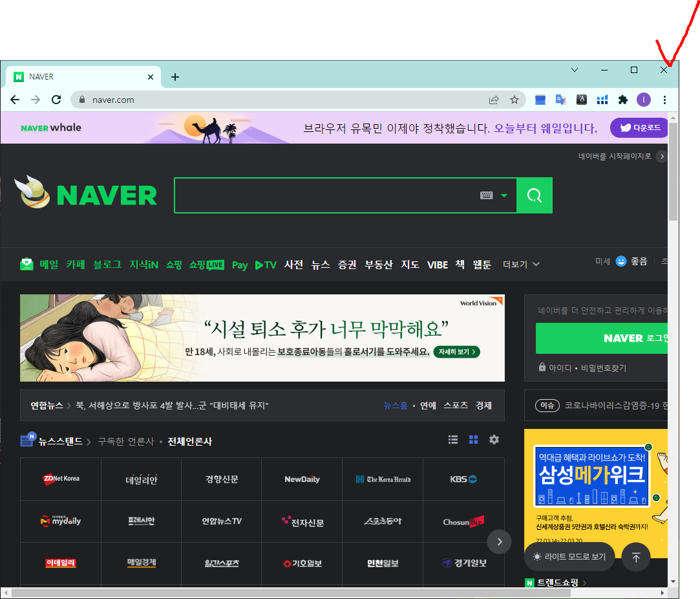Open 스포츠 news link
The height and width of the screenshot is (599, 700).
[x=456, y=406]
